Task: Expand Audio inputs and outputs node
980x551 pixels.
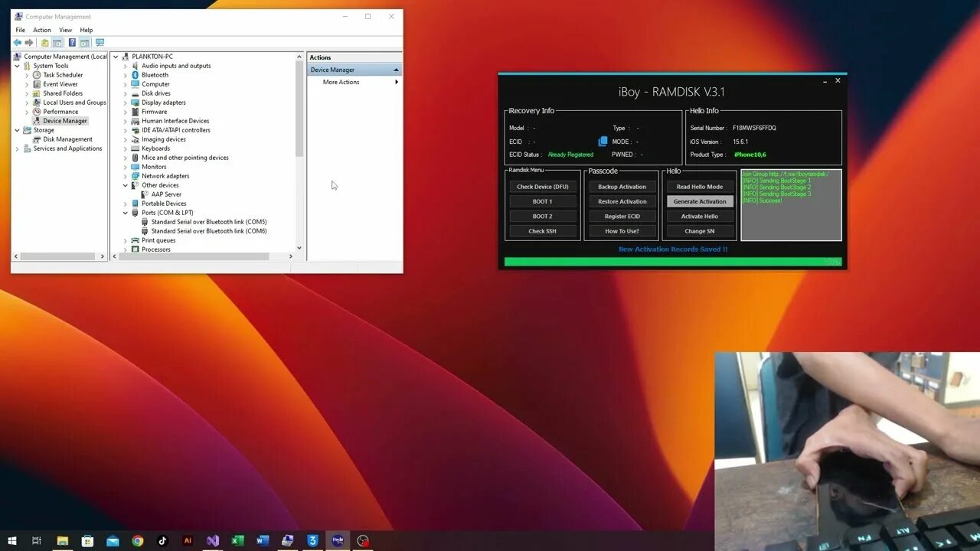Action: (126, 66)
